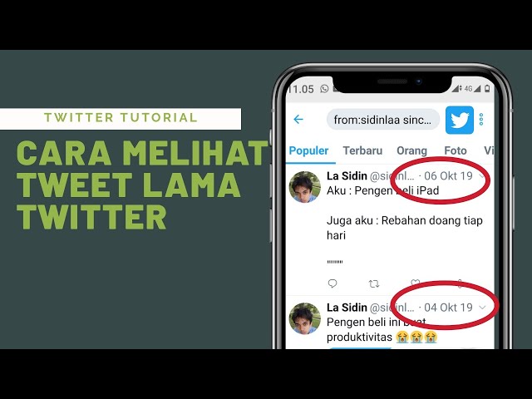
Task: Go to the Foto tab
Action: pos(456,150)
